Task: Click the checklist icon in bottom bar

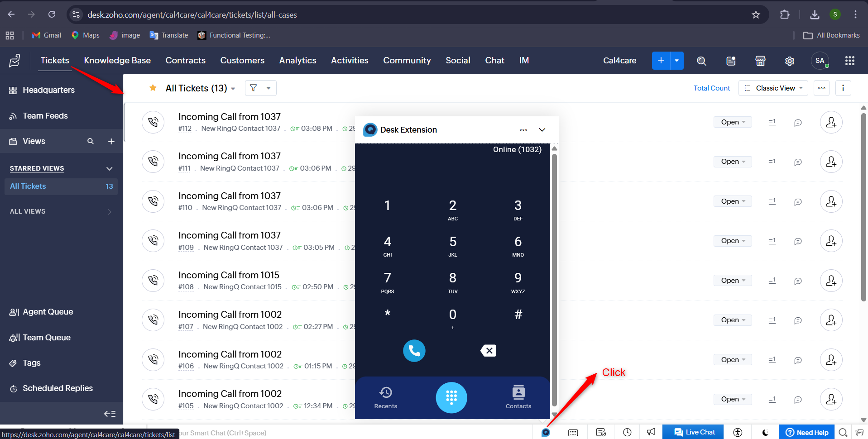Action: [x=601, y=432]
